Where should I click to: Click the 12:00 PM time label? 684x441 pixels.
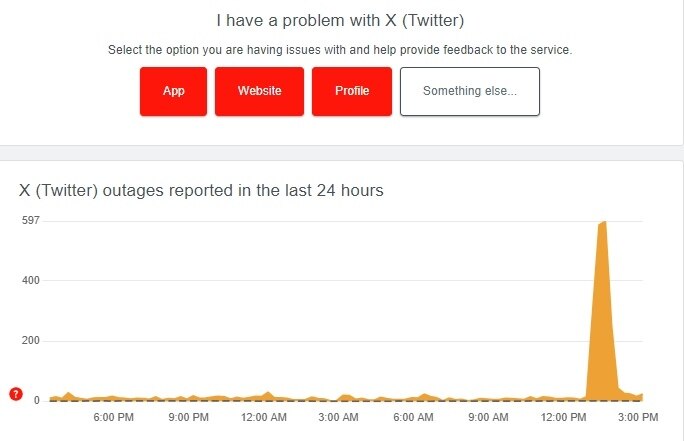coord(563,417)
